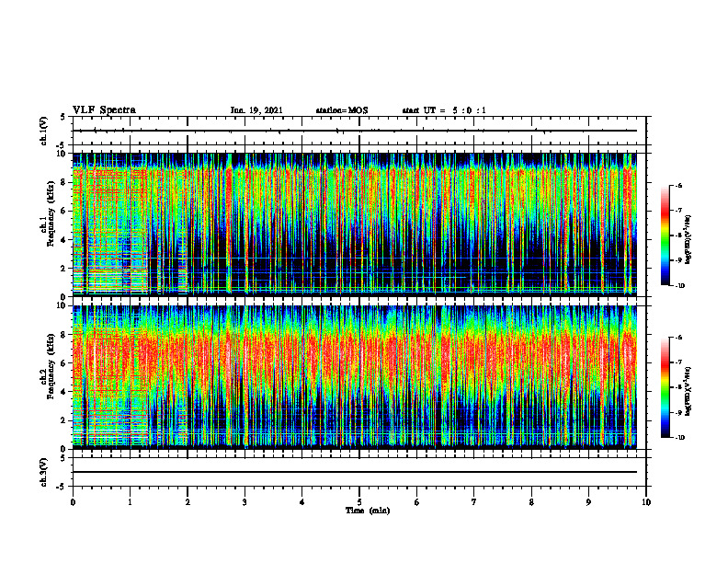Click time axis tick label "8"
The width and height of the screenshot is (728, 563).
(x=531, y=502)
